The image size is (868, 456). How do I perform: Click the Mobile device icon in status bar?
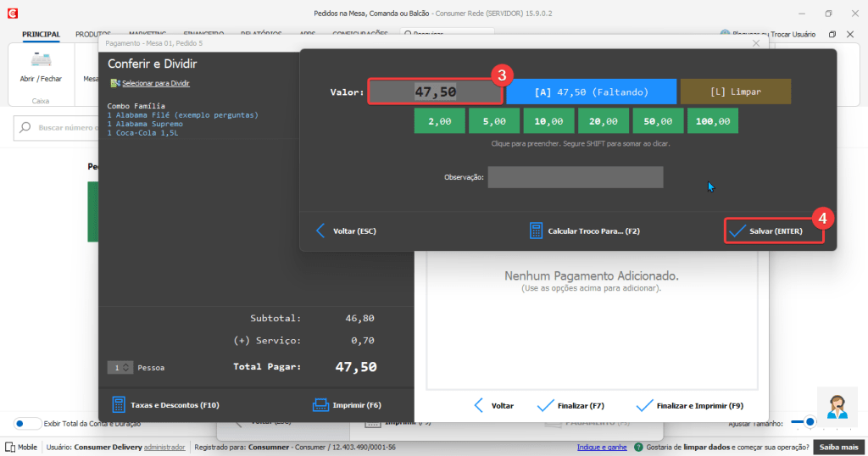pos(10,447)
